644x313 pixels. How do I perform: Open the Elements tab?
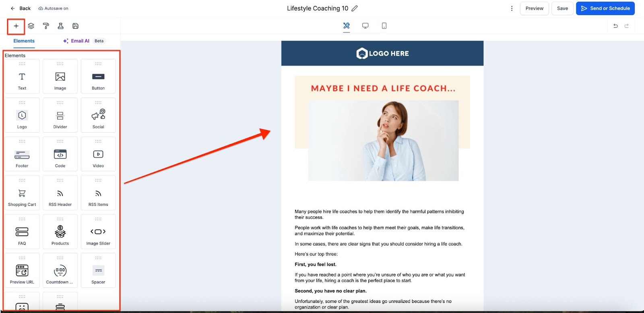pos(24,41)
